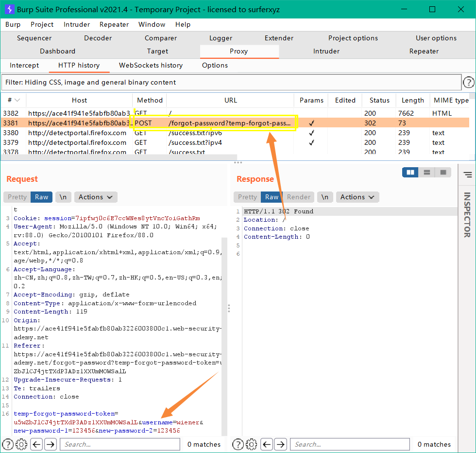Open the proxy Options sub-tab
The image size is (476, 453).
tap(215, 65)
